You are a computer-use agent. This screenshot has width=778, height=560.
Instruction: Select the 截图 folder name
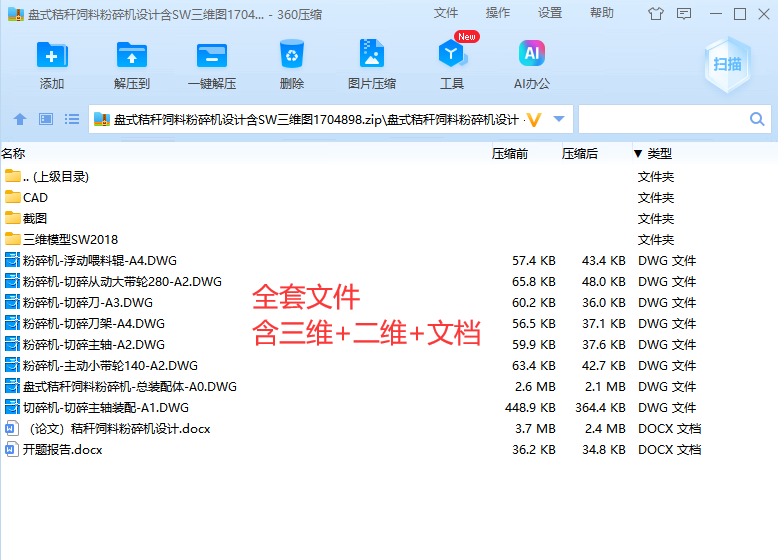35,218
